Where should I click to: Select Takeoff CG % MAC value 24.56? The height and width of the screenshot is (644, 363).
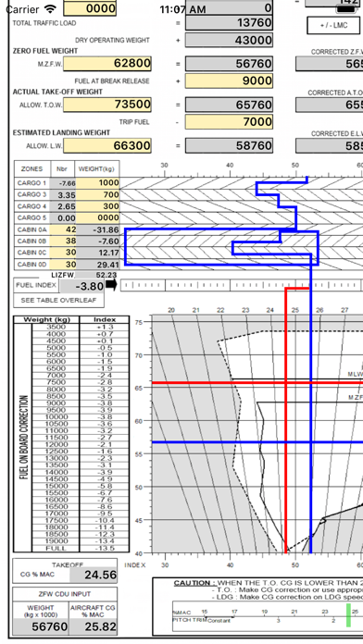pos(94,575)
